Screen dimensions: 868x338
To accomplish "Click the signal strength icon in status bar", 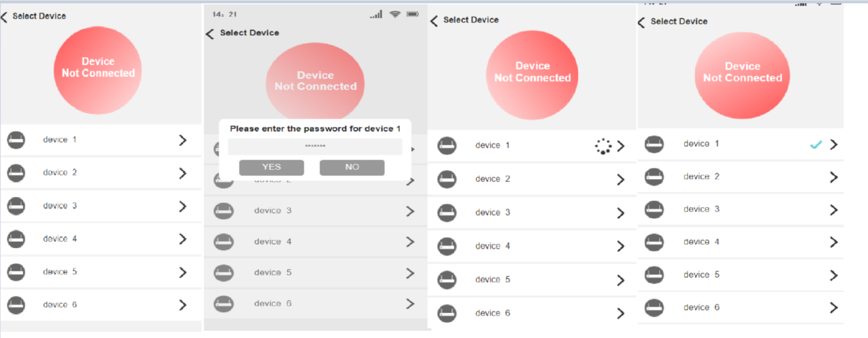I will tap(376, 14).
